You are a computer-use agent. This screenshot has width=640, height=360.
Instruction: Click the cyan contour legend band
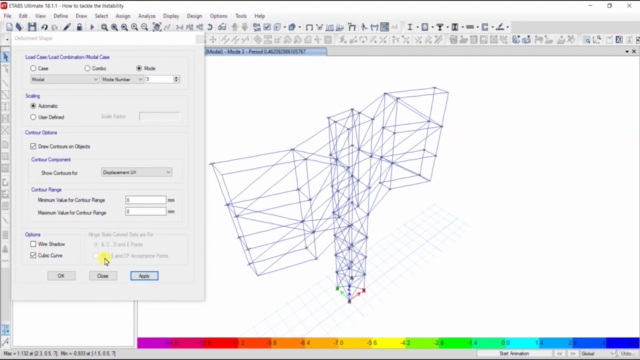tap(522, 343)
